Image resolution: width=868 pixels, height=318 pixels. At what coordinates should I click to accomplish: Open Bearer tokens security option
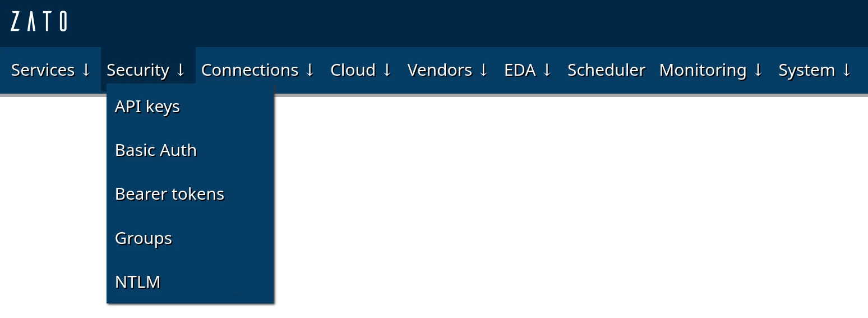pos(169,194)
